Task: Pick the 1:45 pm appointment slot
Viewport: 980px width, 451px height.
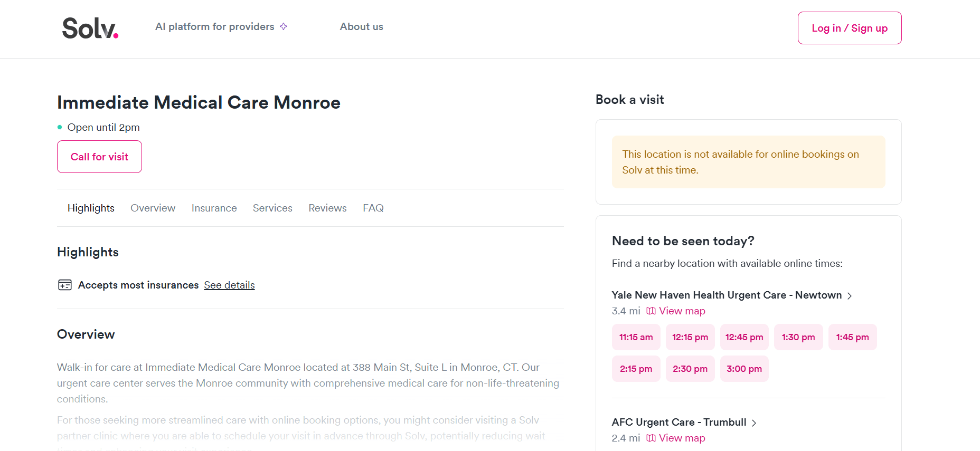Action: [853, 337]
